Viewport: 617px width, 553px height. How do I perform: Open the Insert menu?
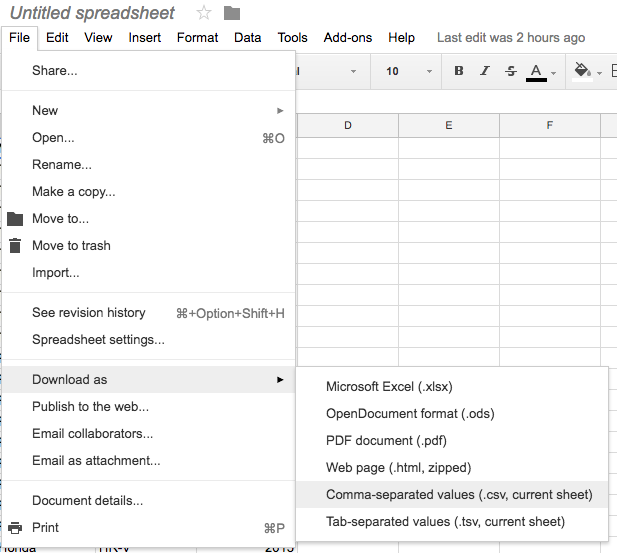144,38
